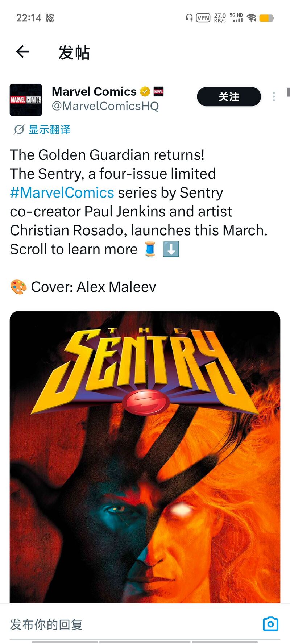Screen dimensions: 290x644
Task: Open The Sentry cover image
Action: [145, 457]
